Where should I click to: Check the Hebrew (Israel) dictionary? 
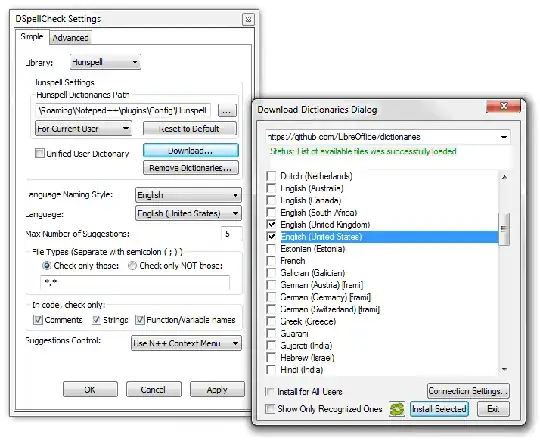[271, 358]
